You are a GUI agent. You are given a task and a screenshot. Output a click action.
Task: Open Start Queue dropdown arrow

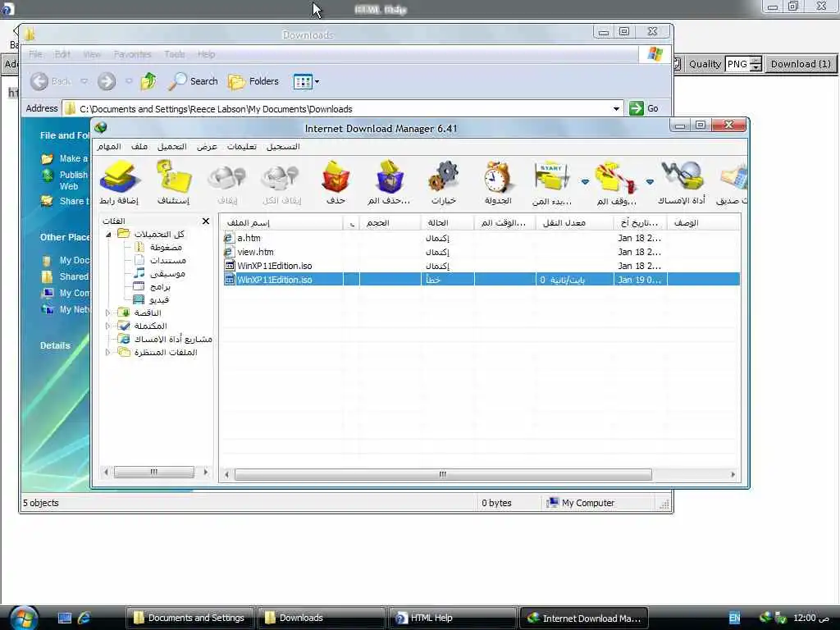tap(585, 182)
